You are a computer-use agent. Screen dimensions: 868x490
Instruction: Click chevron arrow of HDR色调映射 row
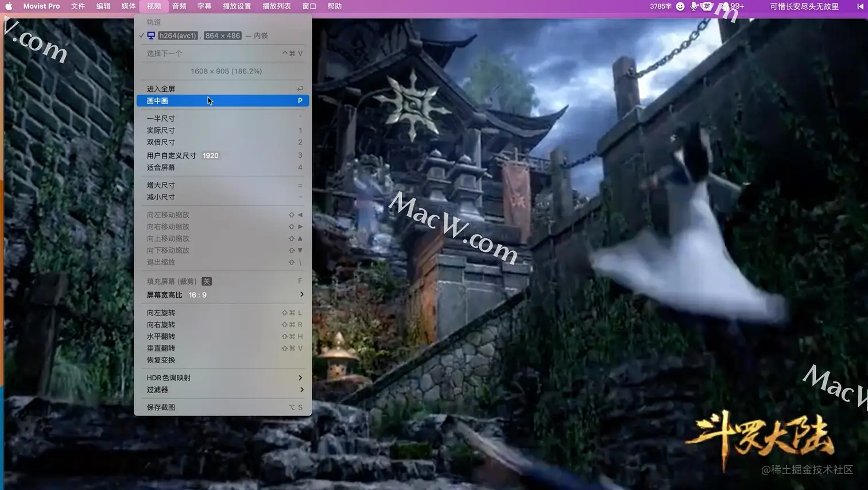point(300,378)
